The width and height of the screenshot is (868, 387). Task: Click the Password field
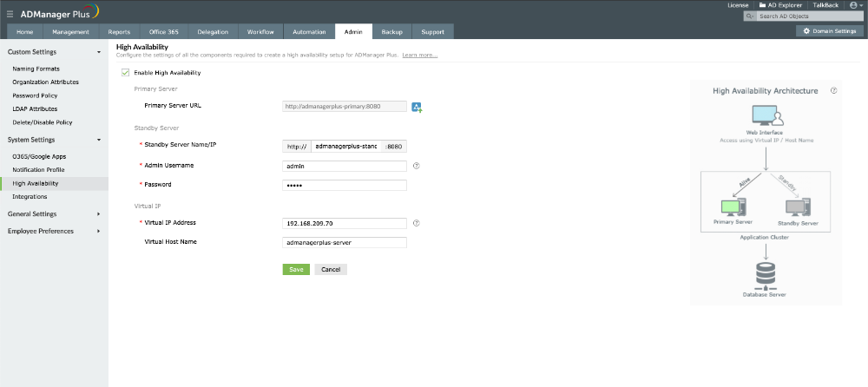(x=345, y=185)
